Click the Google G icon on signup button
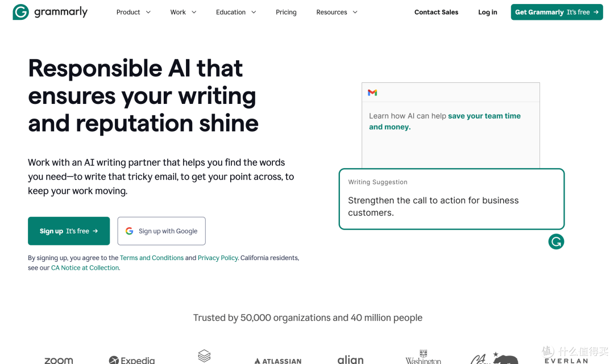The height and width of the screenshot is (364, 614). pyautogui.click(x=129, y=231)
